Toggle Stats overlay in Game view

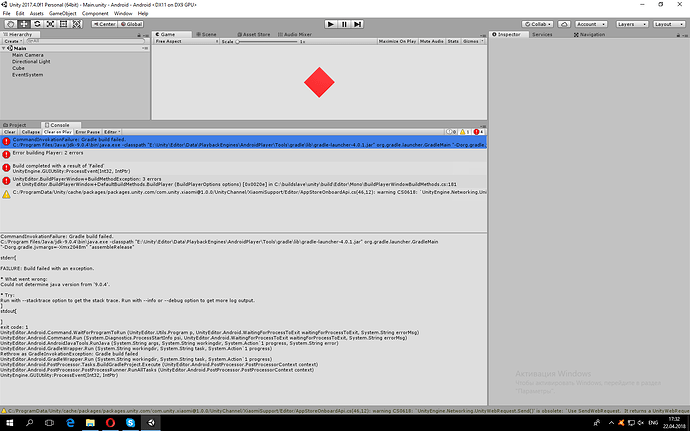pyautogui.click(x=453, y=41)
